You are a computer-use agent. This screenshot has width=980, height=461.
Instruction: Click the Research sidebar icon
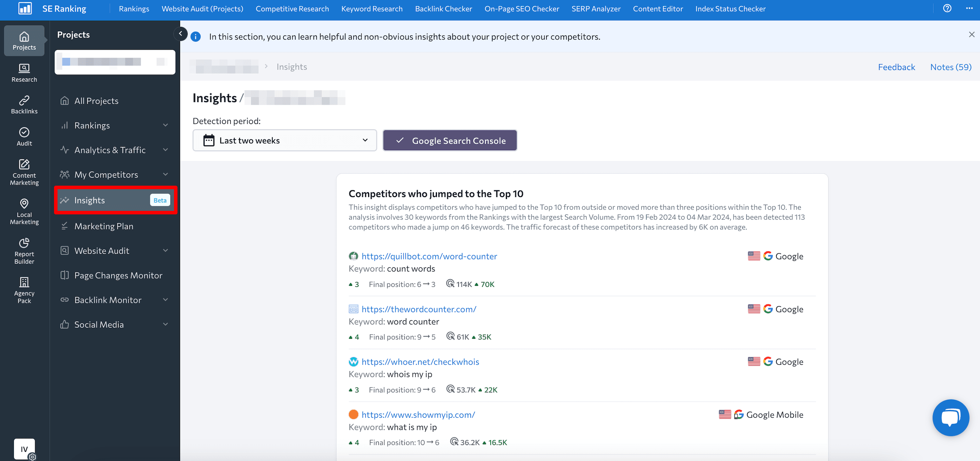pos(24,70)
